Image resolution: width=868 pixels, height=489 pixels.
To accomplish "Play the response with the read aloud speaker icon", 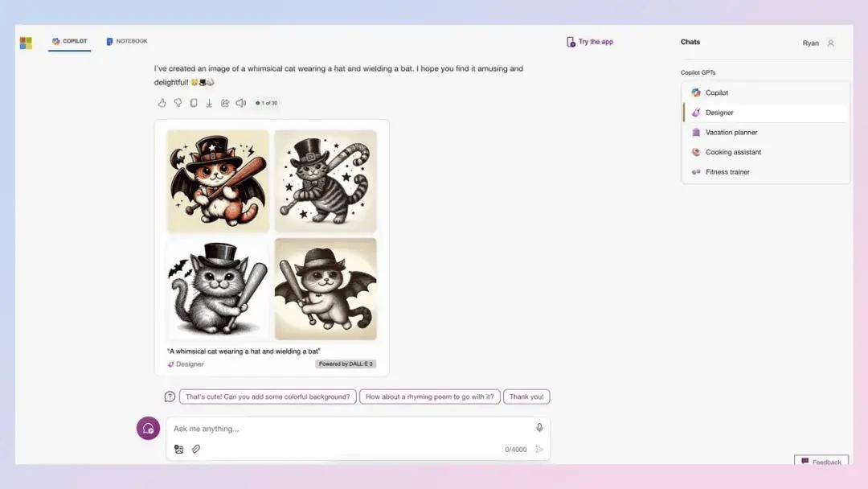I will click(x=241, y=103).
